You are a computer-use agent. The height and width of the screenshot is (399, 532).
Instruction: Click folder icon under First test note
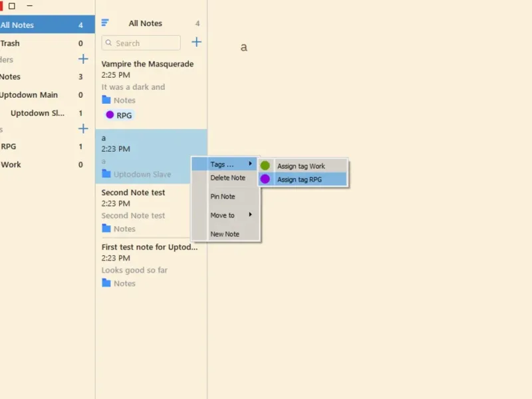coord(106,283)
